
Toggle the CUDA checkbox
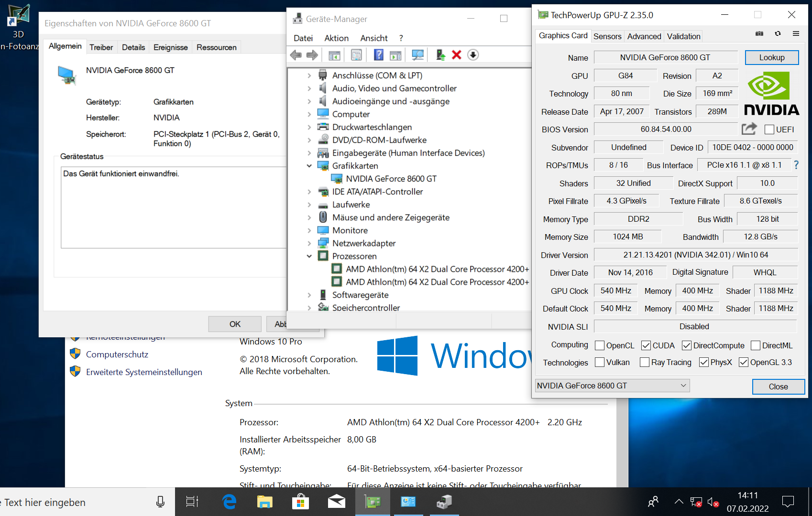(x=646, y=345)
